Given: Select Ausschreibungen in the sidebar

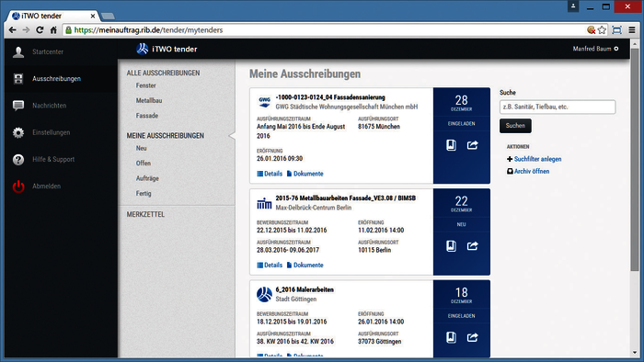Looking at the screenshot, I should (x=57, y=79).
